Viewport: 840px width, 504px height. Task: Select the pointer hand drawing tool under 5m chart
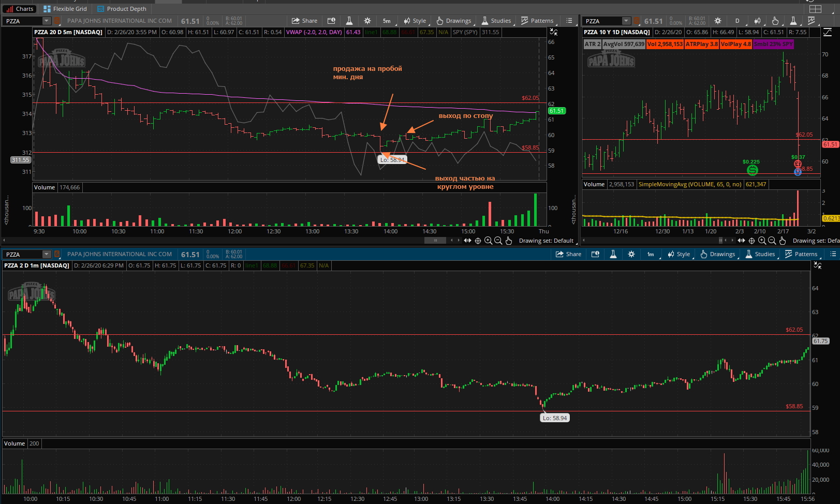(509, 241)
